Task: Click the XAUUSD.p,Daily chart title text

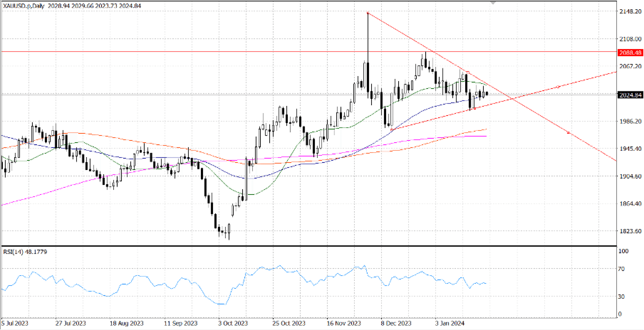Action: 24,6
